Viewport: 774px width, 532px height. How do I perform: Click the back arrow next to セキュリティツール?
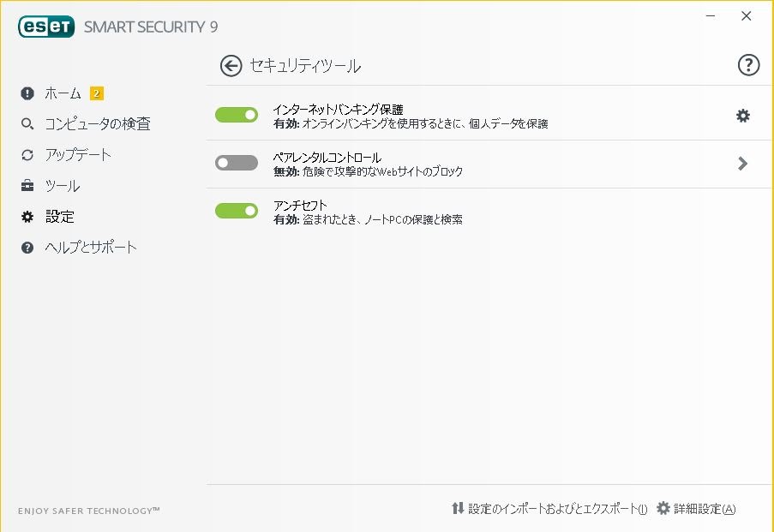tap(231, 66)
